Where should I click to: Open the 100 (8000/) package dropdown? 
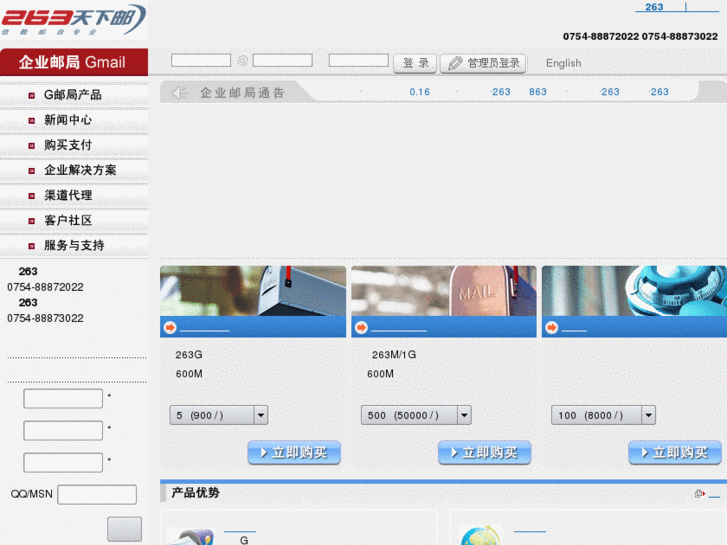click(x=603, y=415)
